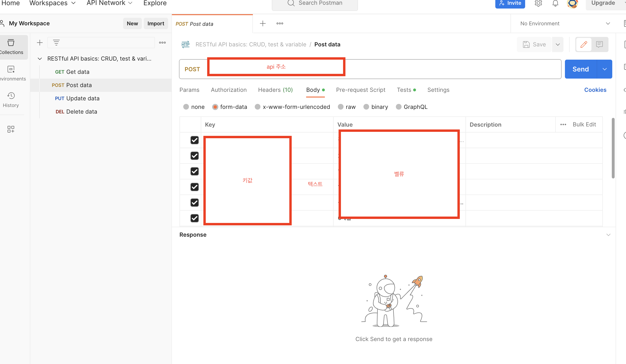Collapse the RESTful API basics collection
This screenshot has width=626, height=364.
tap(40, 59)
